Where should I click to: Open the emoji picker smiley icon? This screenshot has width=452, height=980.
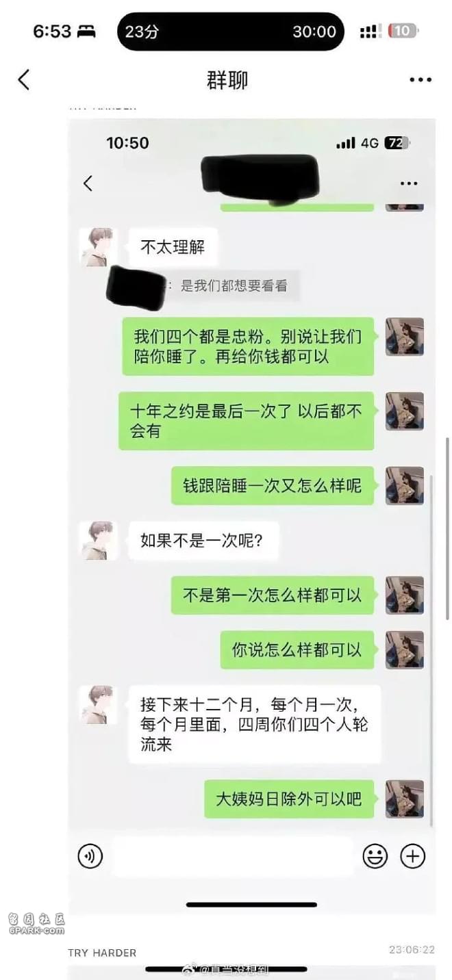tap(375, 856)
